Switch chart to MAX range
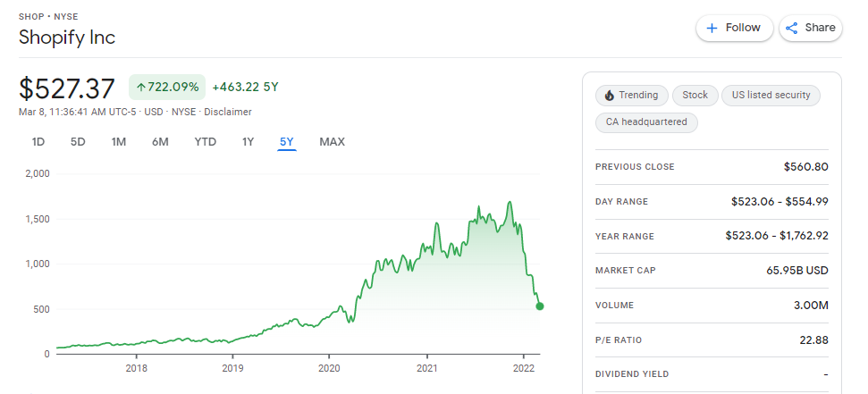868x394 pixels. (333, 142)
